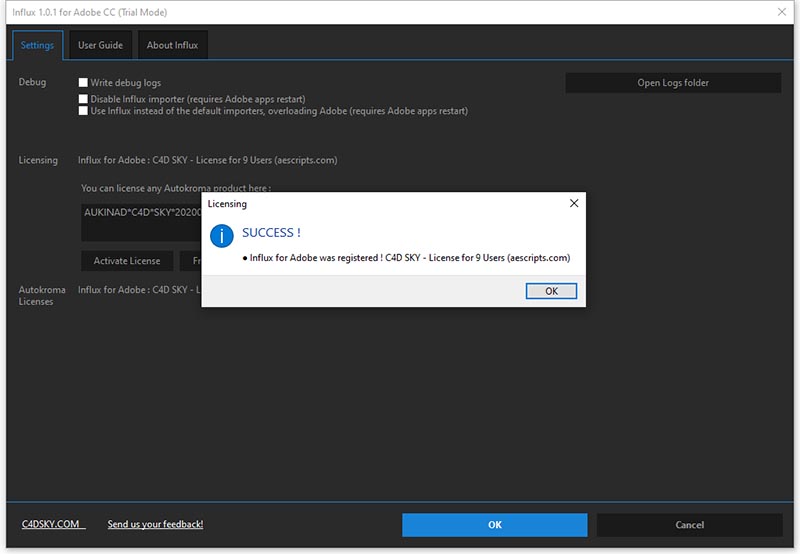
Task: Click inside the license key text field
Action: [141, 222]
